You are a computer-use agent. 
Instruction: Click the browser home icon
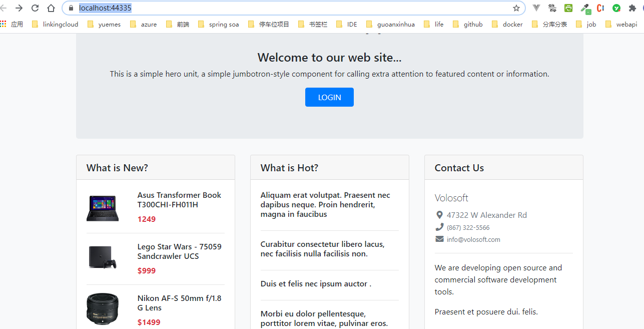pyautogui.click(x=51, y=8)
